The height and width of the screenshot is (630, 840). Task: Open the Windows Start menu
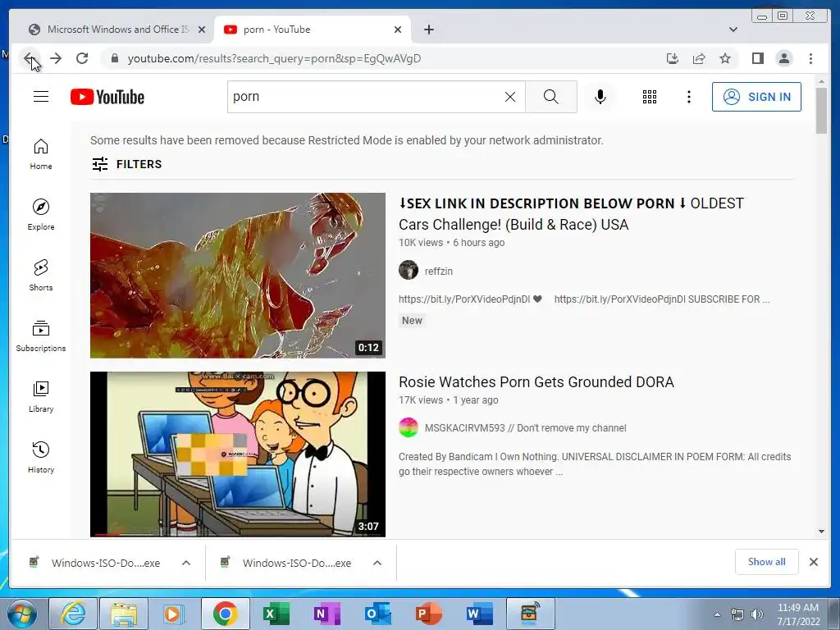coord(22,614)
